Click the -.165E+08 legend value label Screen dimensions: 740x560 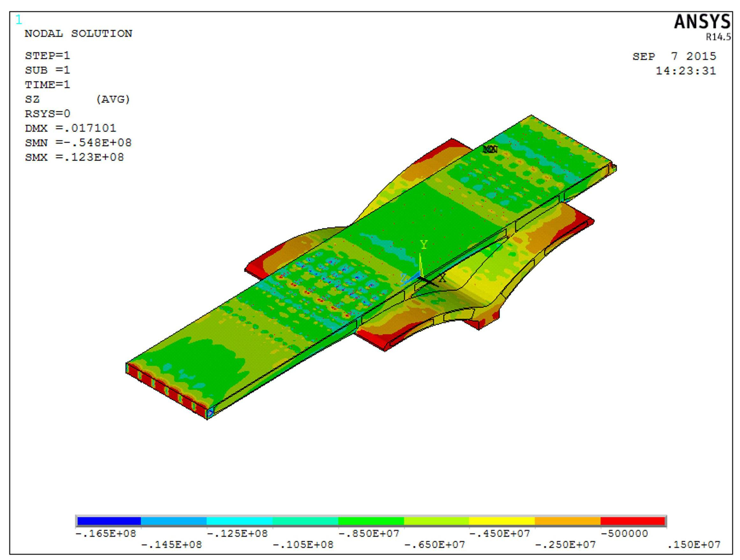coord(106,533)
